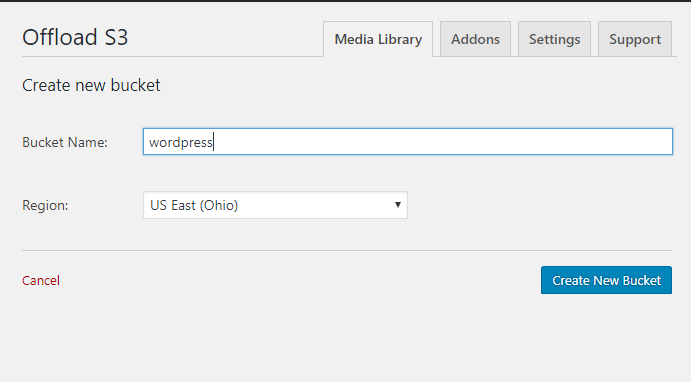Viewport: 691px width, 382px height.
Task: Click the Create new bucket heading
Action: tap(91, 85)
